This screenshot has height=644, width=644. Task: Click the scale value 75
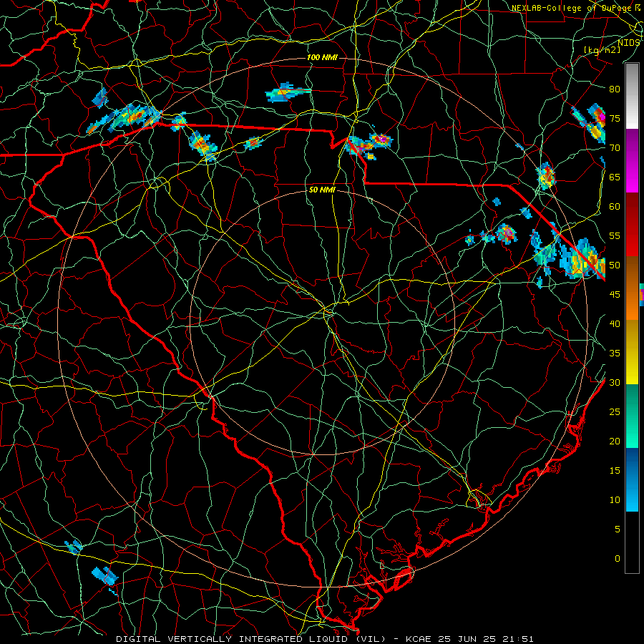click(x=615, y=119)
